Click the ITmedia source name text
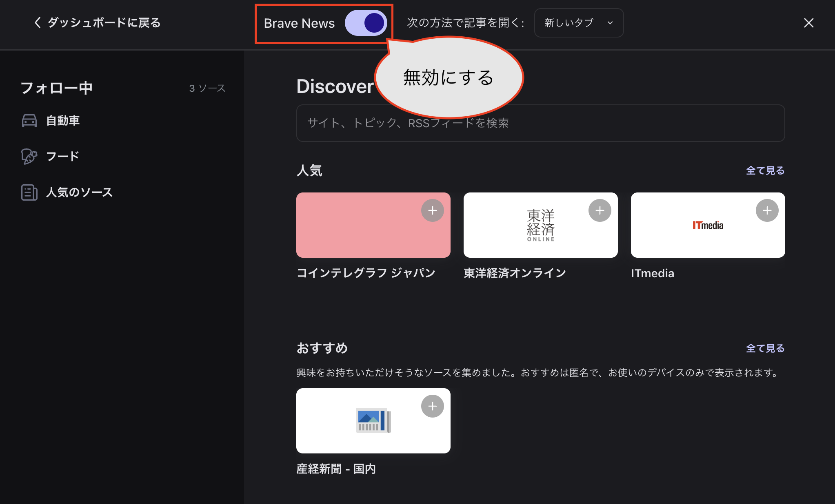The image size is (835, 504). 653,273
